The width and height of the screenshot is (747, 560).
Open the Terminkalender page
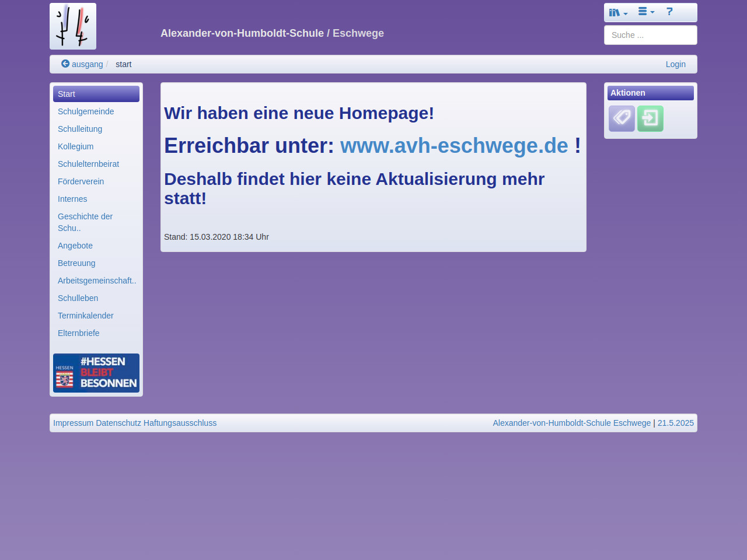pyautogui.click(x=85, y=316)
